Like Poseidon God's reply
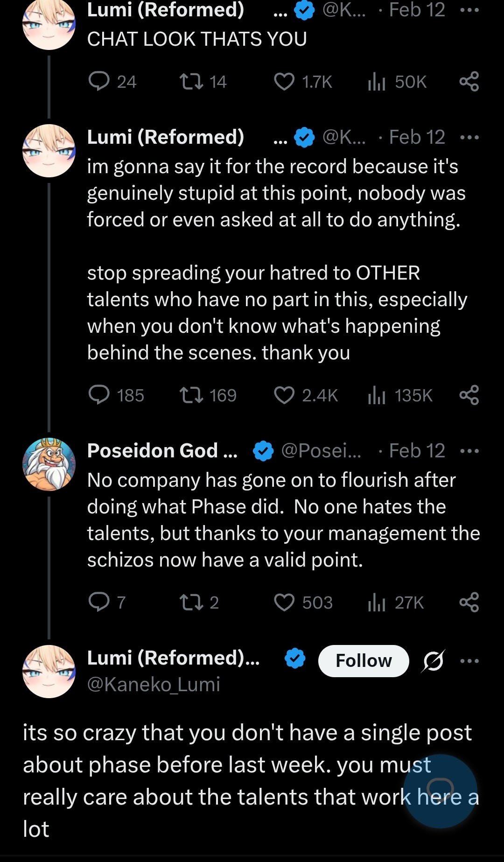Image resolution: width=504 pixels, height=862 pixels. 284,603
